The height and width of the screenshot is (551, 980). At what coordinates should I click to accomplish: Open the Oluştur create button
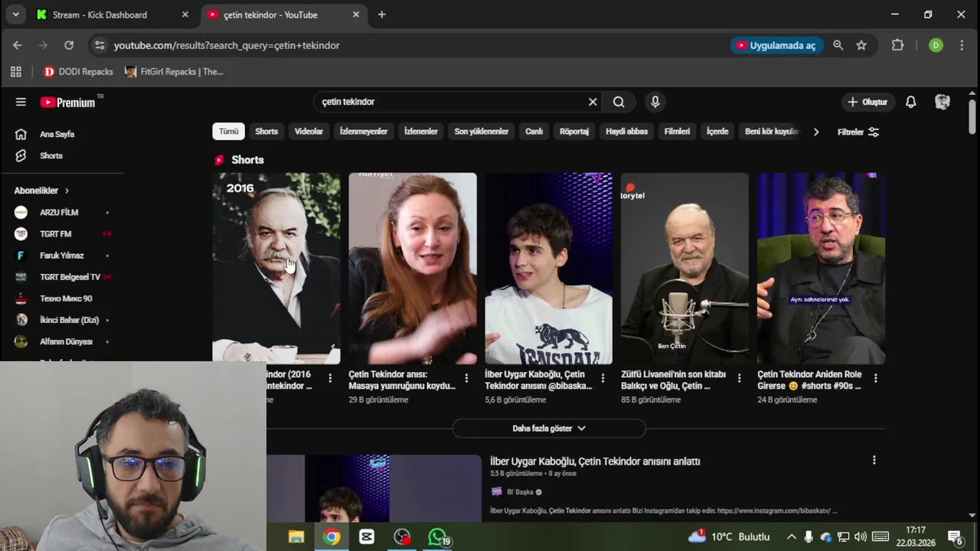click(867, 102)
